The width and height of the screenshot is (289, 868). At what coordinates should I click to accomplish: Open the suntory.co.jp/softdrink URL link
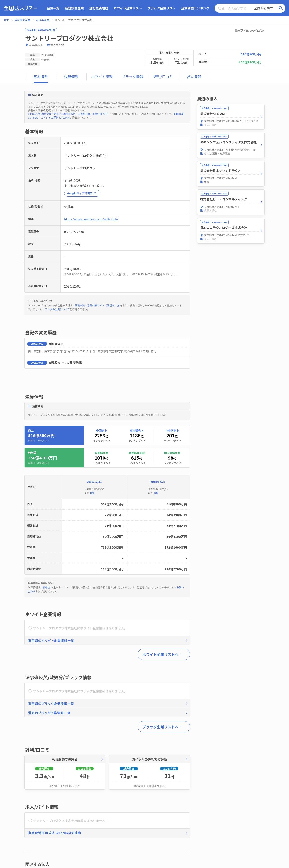click(91, 219)
